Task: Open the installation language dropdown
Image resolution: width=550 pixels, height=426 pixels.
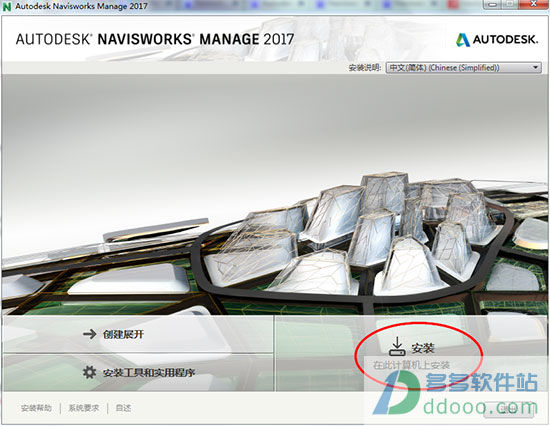Action: tap(463, 68)
